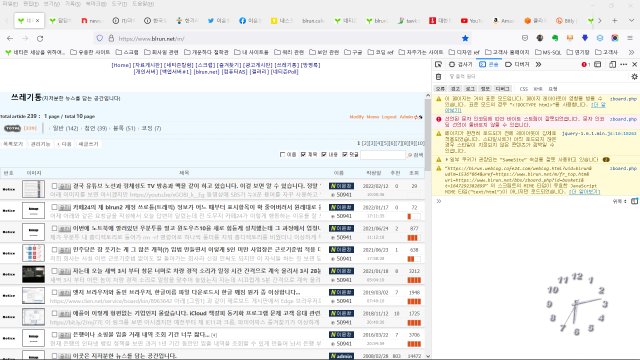
Task: Show more bookmarks toolbar items chevron
Action: click(x=631, y=52)
